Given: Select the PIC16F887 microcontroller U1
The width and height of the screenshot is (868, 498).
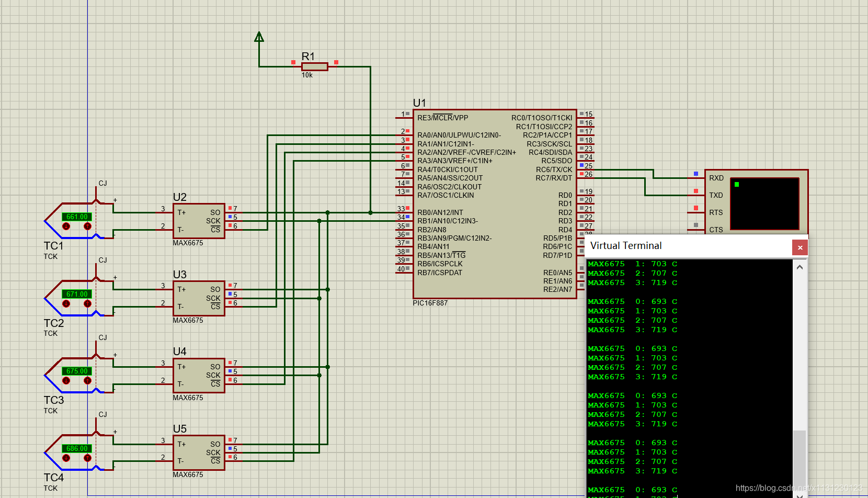Looking at the screenshot, I should tap(495, 204).
